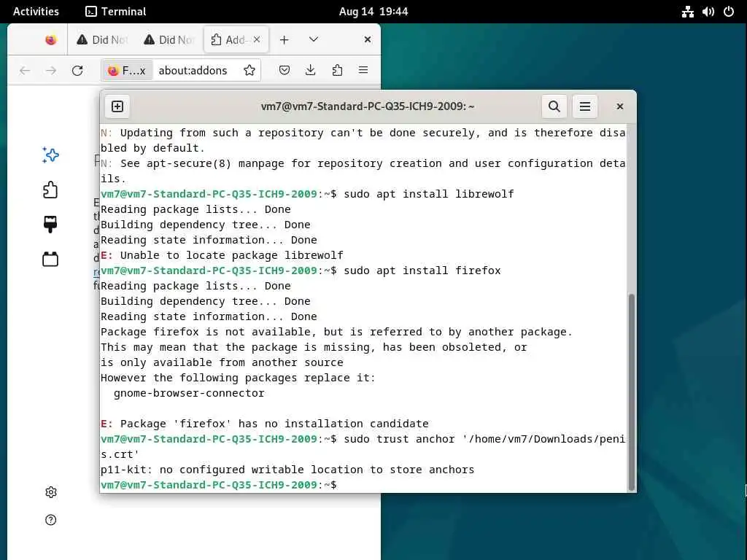Click 'p11-kit: no configured writable location' line
The height and width of the screenshot is (560, 747).
(287, 470)
